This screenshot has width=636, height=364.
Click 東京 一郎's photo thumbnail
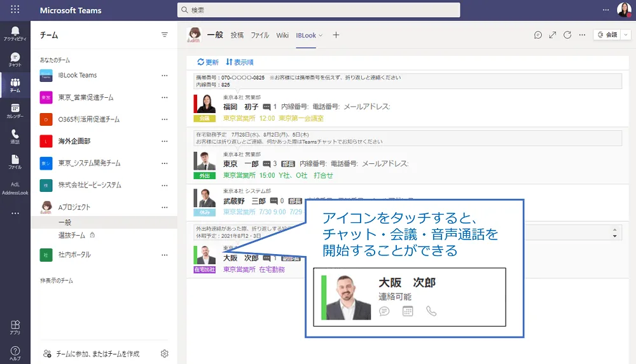pos(205,161)
